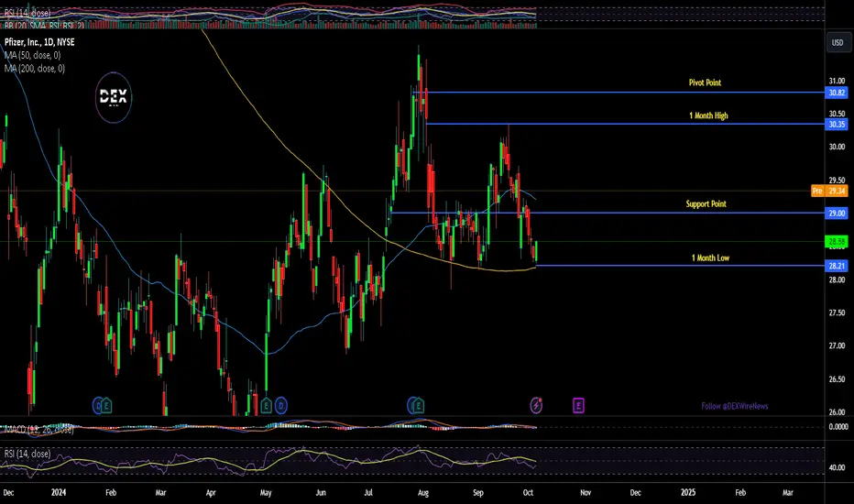Open the teal earnings E marker near August
Screen dimensions: 854x504
418,405
